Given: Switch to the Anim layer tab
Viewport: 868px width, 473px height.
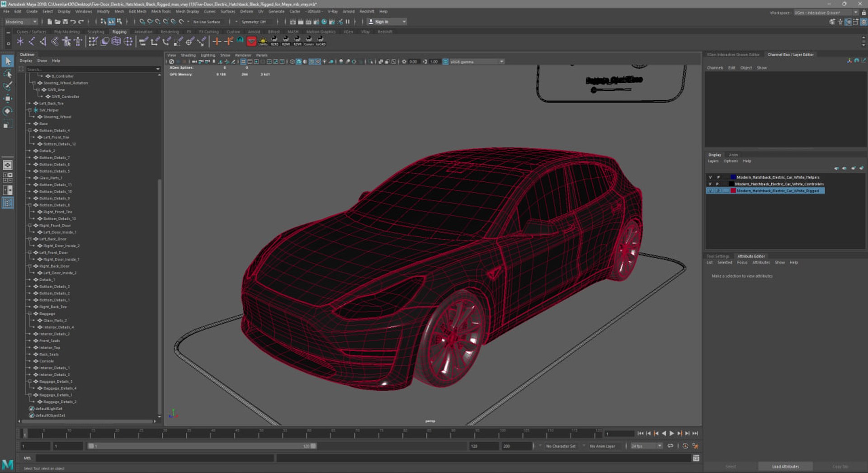Looking at the screenshot, I should [733, 155].
